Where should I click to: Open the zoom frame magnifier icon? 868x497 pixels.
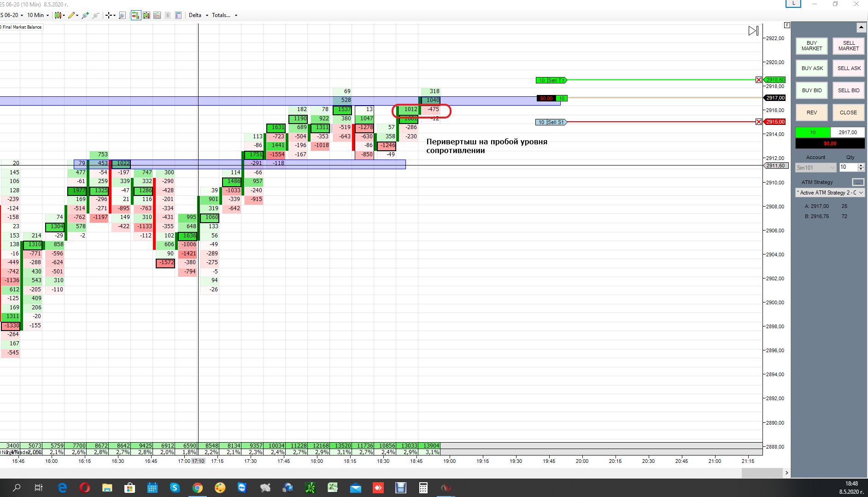(122, 15)
